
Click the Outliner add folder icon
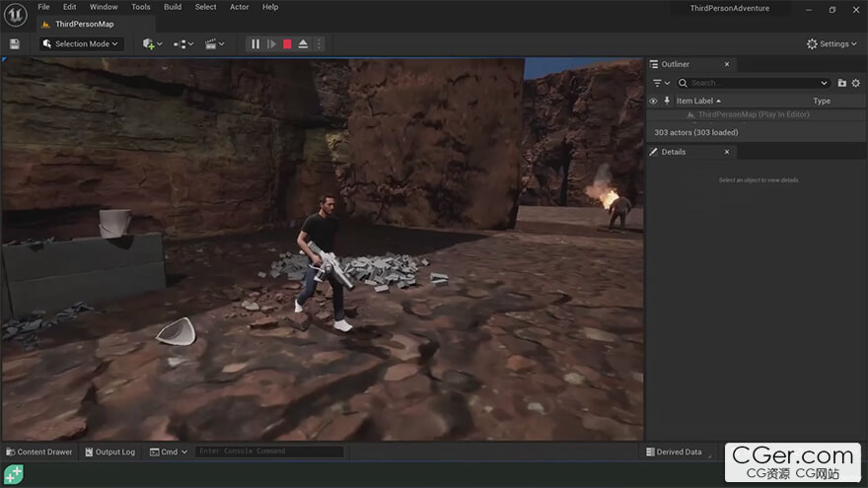tap(842, 83)
